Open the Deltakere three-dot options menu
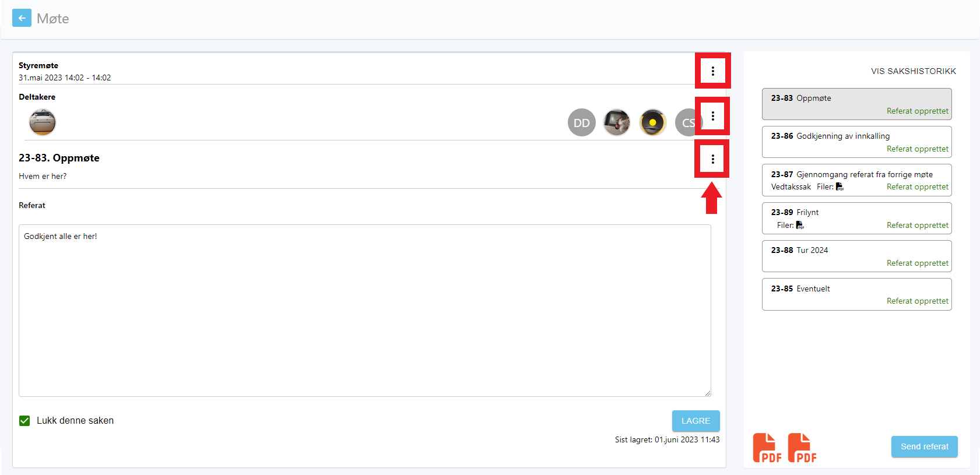 click(712, 116)
